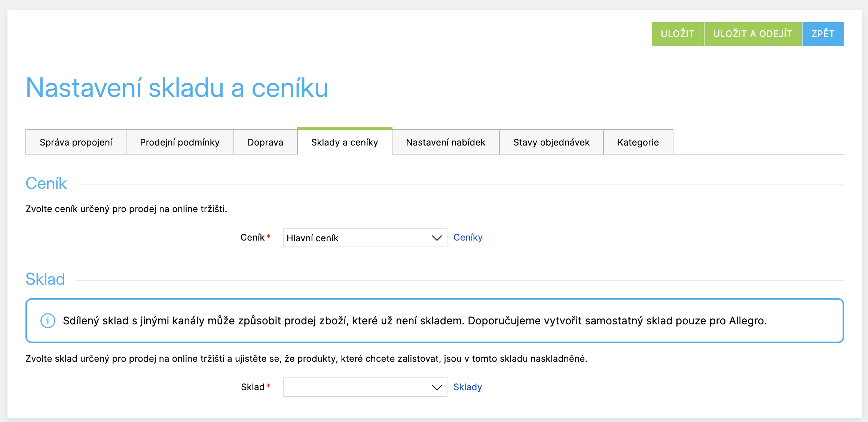Click the Ceník dropdown chevron arrow
Image resolution: width=868 pixels, height=422 pixels.
point(437,238)
